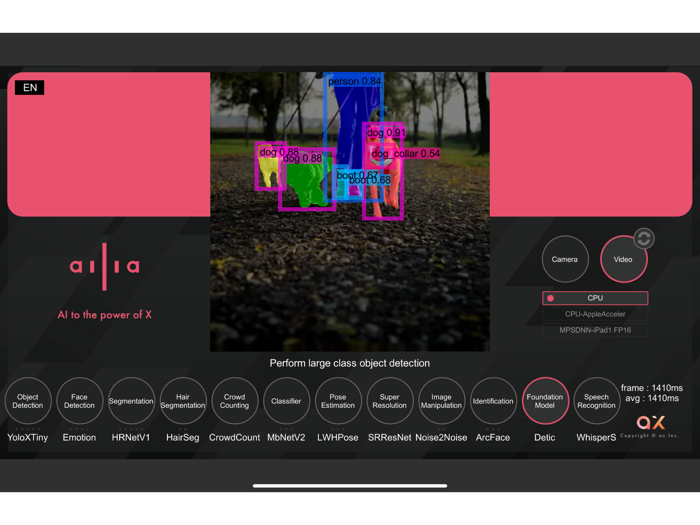Choose the Super Resolution category

point(390,401)
